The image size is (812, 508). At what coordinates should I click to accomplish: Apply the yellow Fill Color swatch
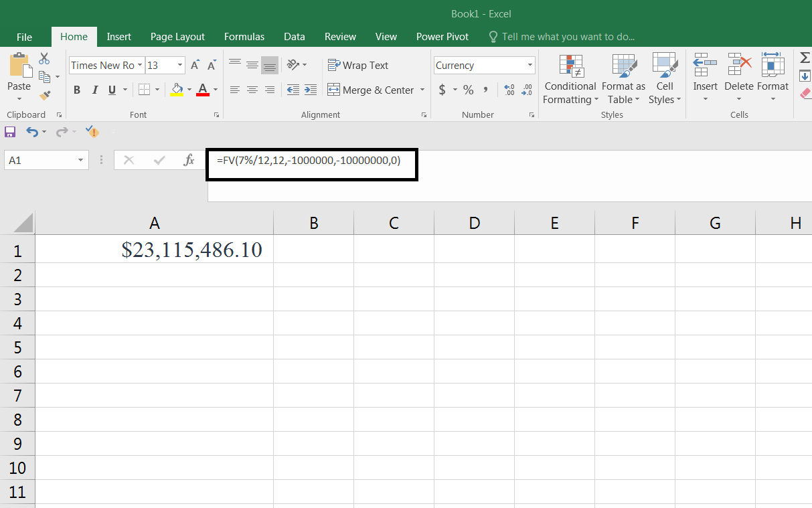(x=177, y=90)
